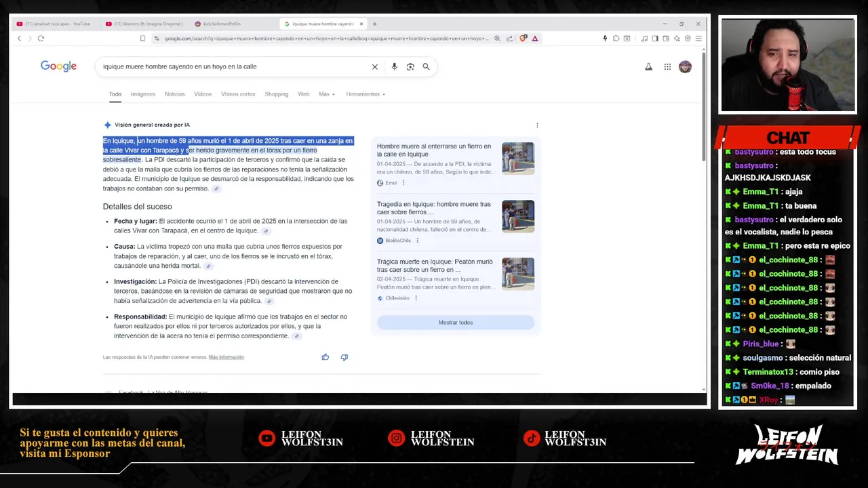
Task: Give thumbs down to the AI overview
Action: coord(344,357)
